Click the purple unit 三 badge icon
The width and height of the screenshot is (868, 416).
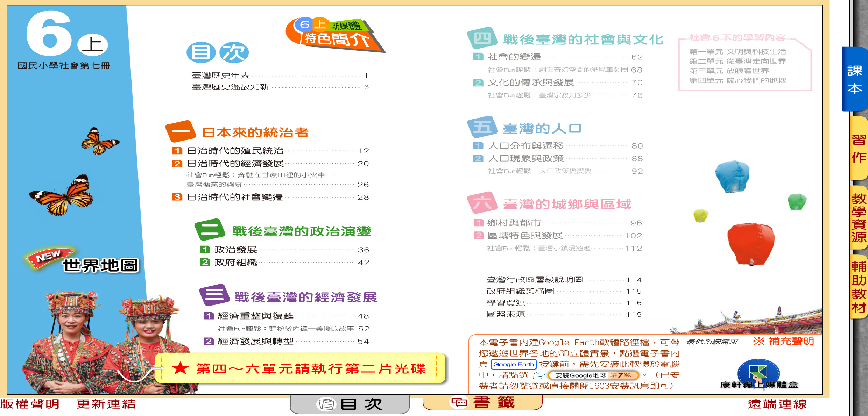pyautogui.click(x=214, y=295)
